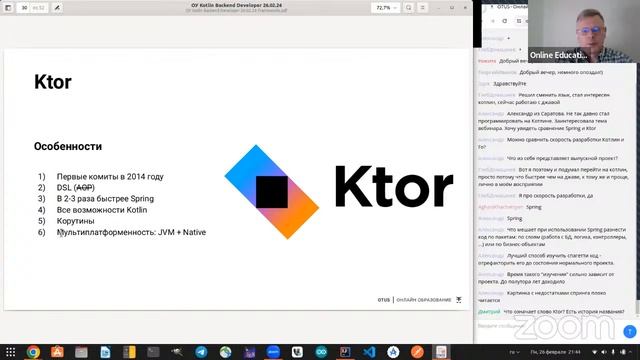Click the Ktor logo on the slide
The width and height of the screenshot is (640, 360).
(x=339, y=191)
